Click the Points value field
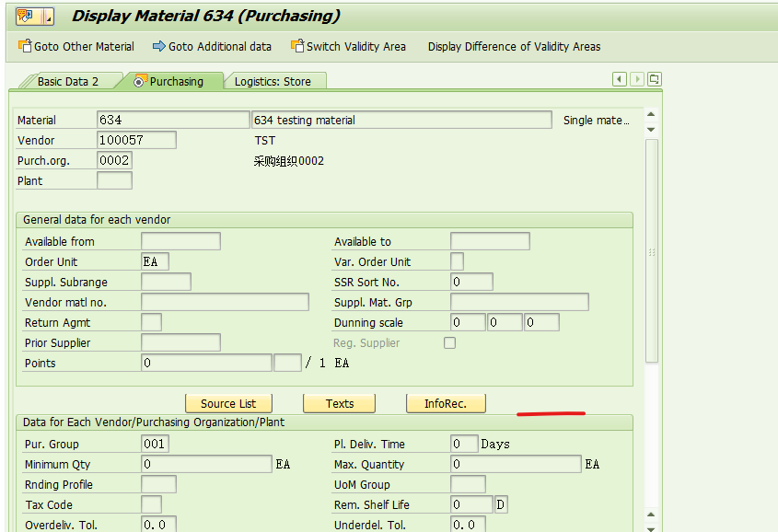Viewport: 778px width, 532px height. point(207,363)
